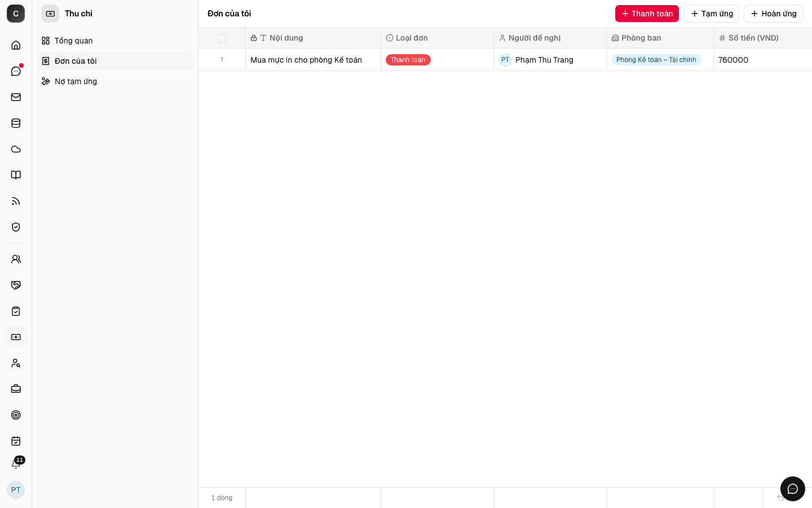Click the Số tiền (VND) column header
Image resolution: width=812 pixels, height=508 pixels.
763,38
